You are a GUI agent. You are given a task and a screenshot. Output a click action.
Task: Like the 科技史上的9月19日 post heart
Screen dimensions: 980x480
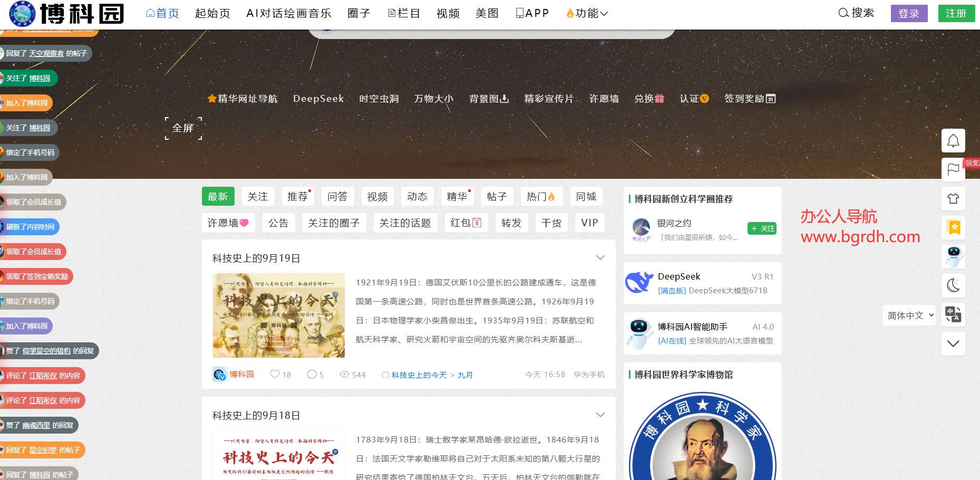pos(275,373)
